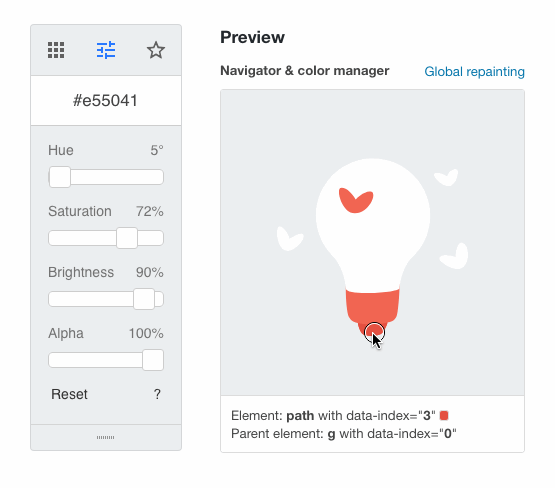
Task: Click the panel resize grip handle
Action: (x=105, y=437)
